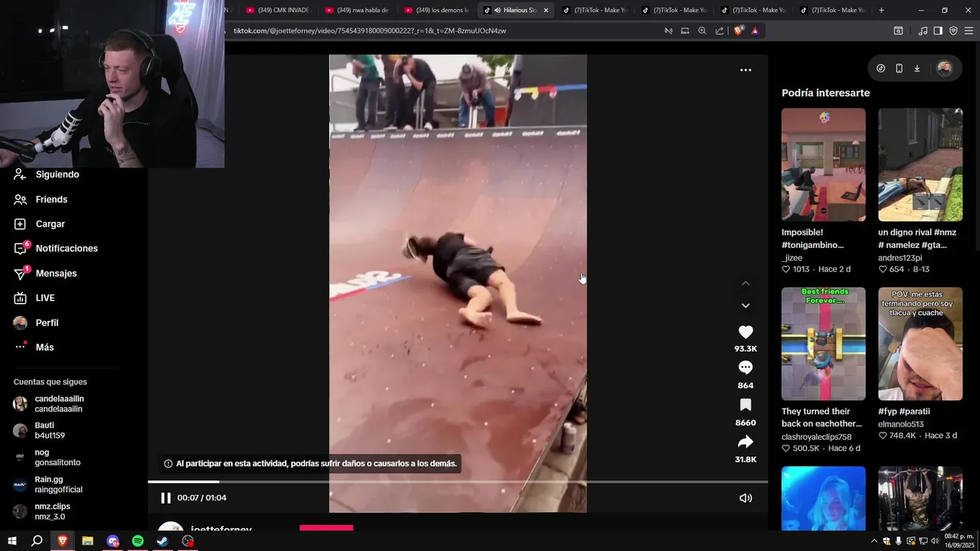Open a new browser tab with plus

coord(881,10)
